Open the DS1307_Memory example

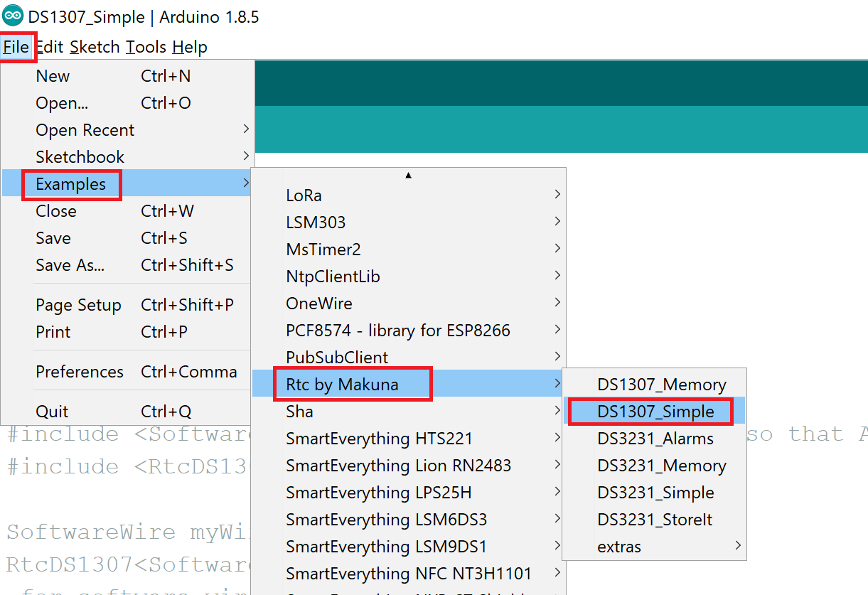point(654,385)
